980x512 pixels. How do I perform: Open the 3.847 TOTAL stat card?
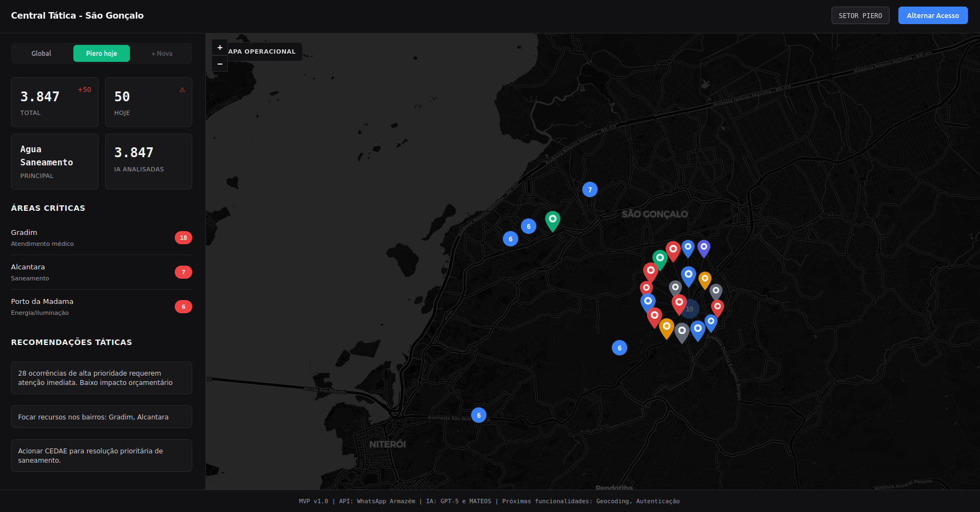pos(55,102)
